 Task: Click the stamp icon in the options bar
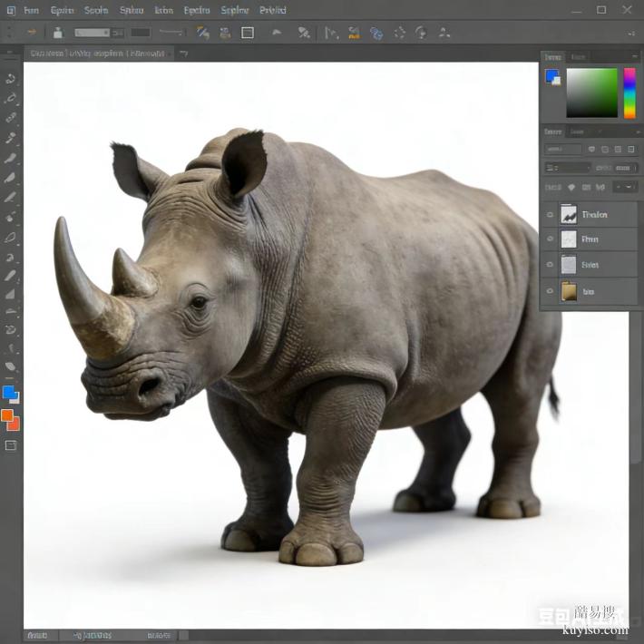tap(58, 33)
